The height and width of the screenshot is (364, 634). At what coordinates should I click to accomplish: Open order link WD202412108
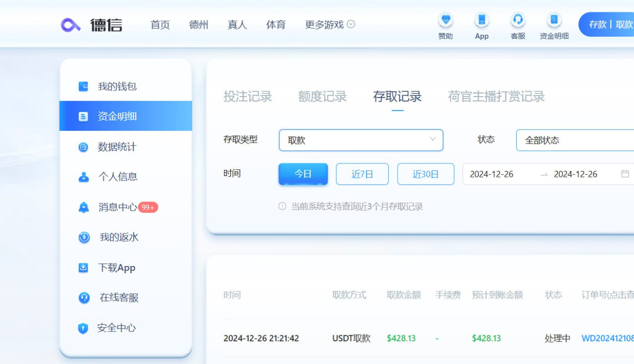coord(608,338)
